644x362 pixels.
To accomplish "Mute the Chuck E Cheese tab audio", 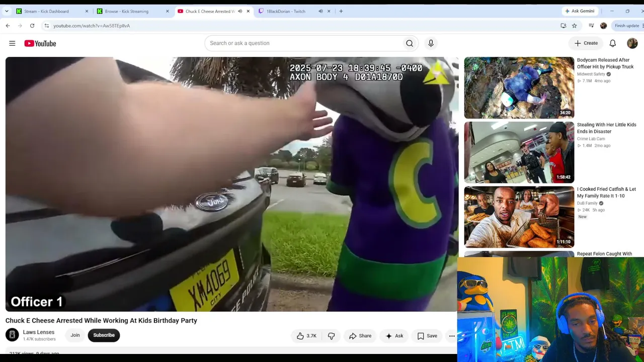I will [239, 11].
